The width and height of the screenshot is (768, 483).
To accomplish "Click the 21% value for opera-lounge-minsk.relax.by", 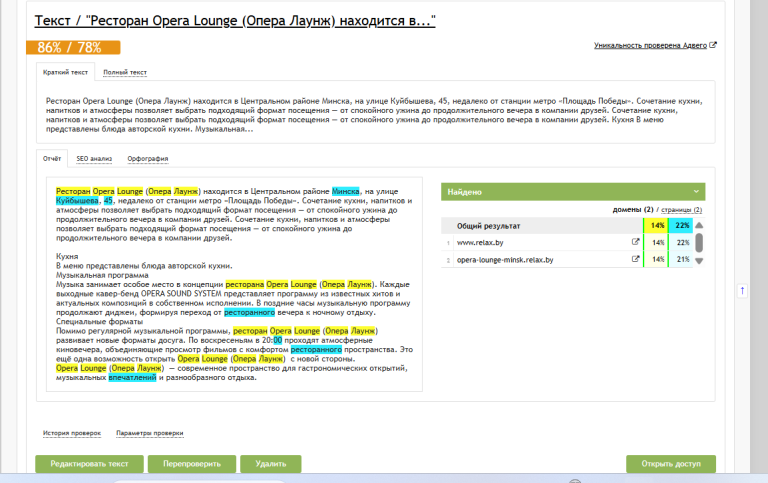I will click(x=681, y=260).
